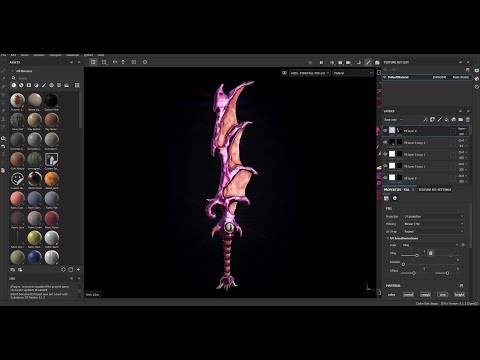Viewport: 480px width, 360px height.
Task: Add a folder in Layers toolbar
Action: click(460, 120)
